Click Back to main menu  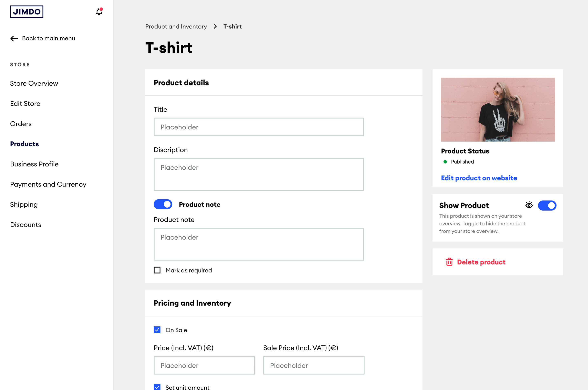tap(48, 38)
